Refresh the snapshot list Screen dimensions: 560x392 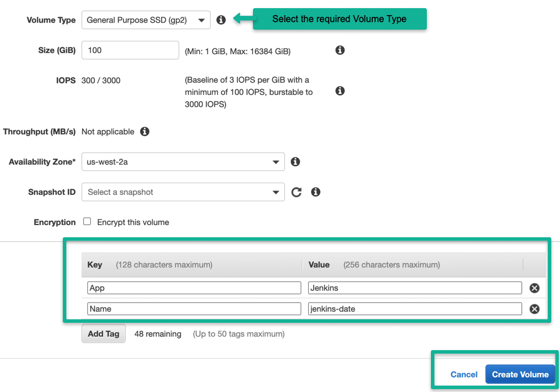296,192
